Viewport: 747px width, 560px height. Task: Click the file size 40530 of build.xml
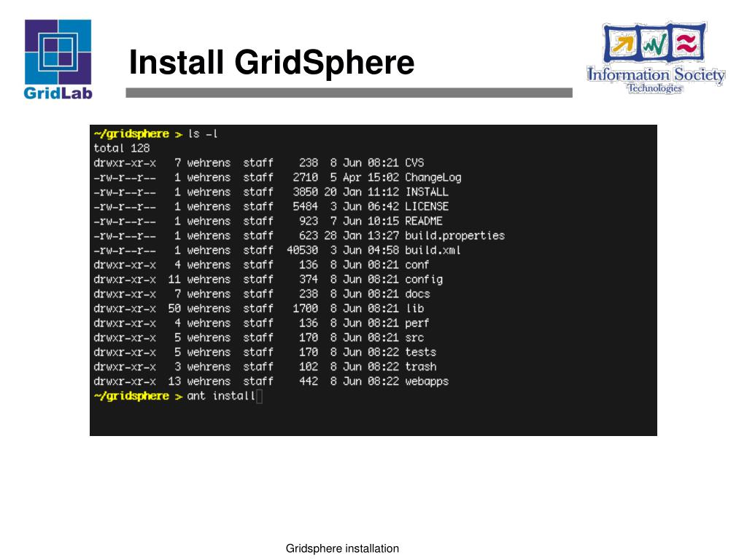[x=302, y=250]
